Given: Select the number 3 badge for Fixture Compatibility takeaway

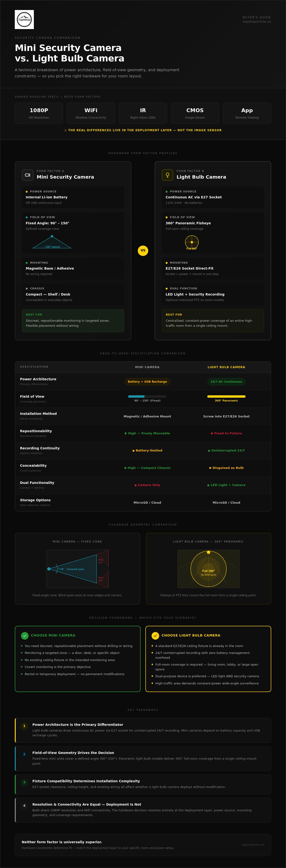Looking at the screenshot, I should (24, 783).
